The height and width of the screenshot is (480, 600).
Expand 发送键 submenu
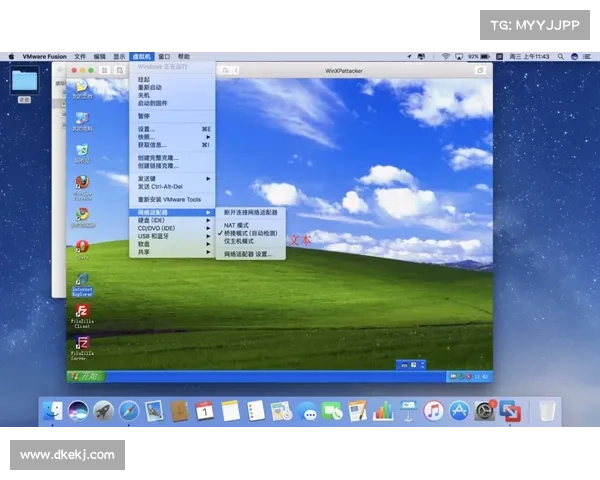(172, 179)
